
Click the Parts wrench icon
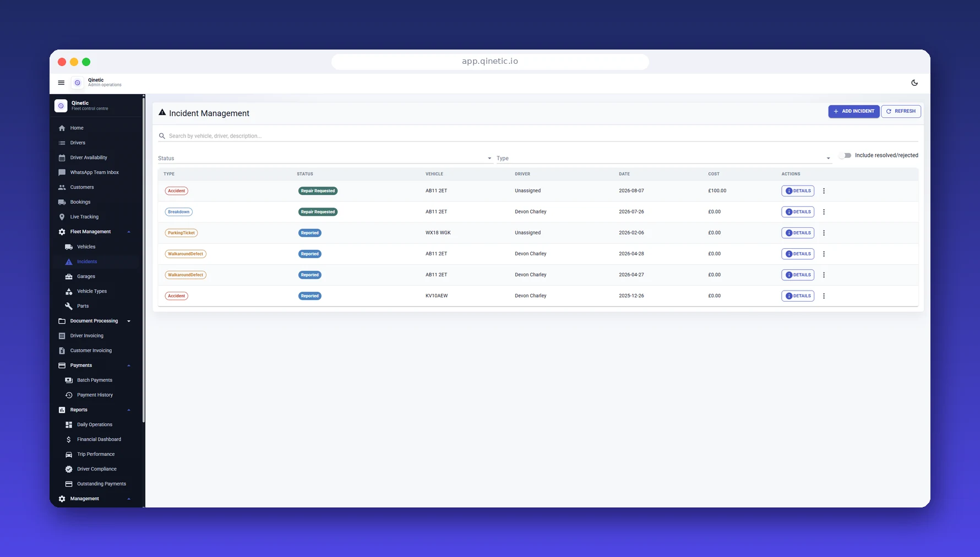pos(69,306)
